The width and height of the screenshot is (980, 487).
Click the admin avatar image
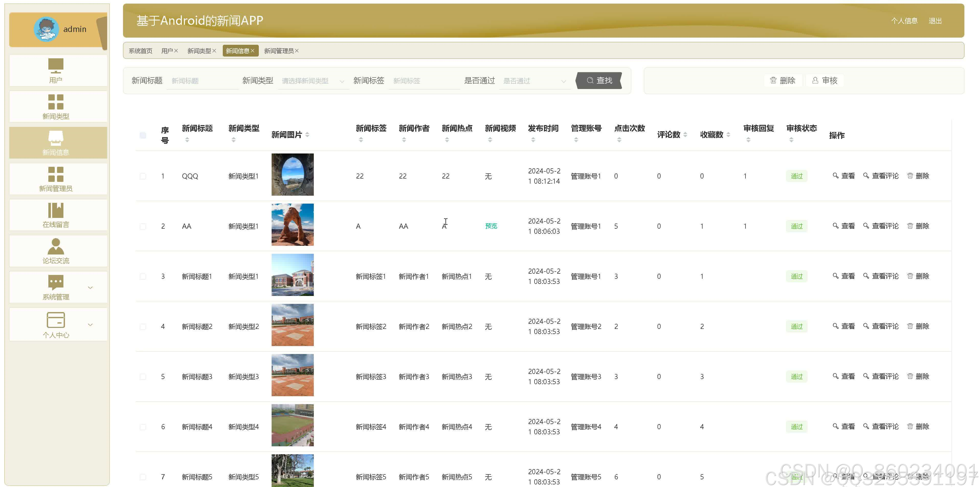click(46, 29)
